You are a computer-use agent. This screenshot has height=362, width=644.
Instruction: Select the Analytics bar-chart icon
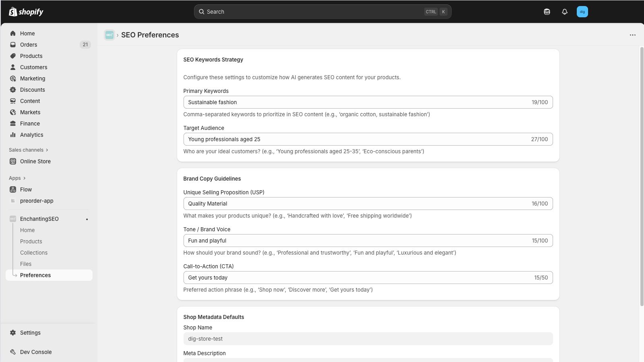click(x=13, y=135)
